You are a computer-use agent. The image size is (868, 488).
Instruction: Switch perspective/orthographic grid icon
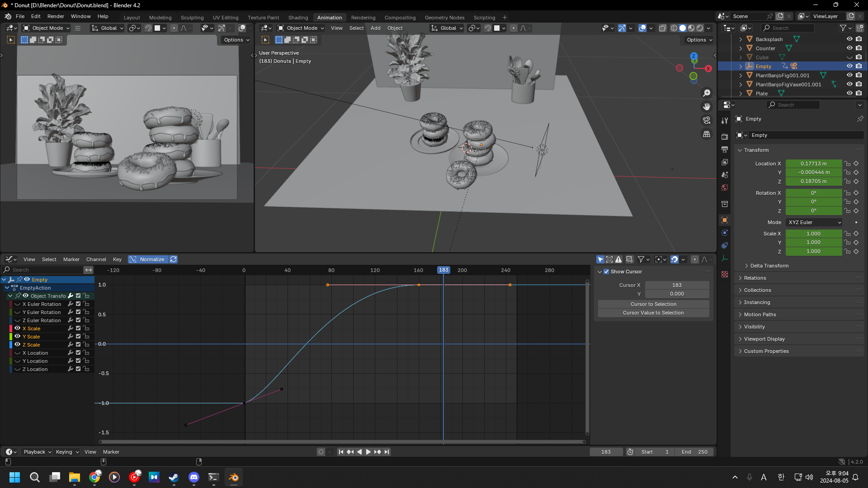point(706,134)
